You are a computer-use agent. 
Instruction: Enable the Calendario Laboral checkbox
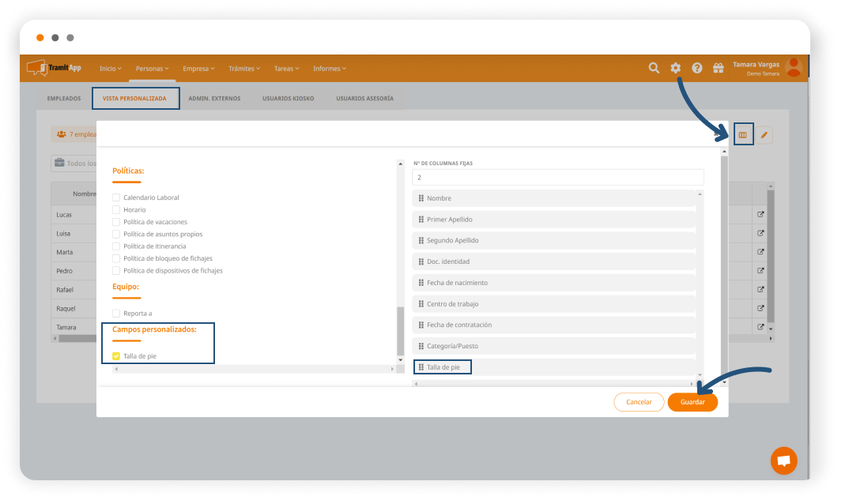tap(116, 197)
